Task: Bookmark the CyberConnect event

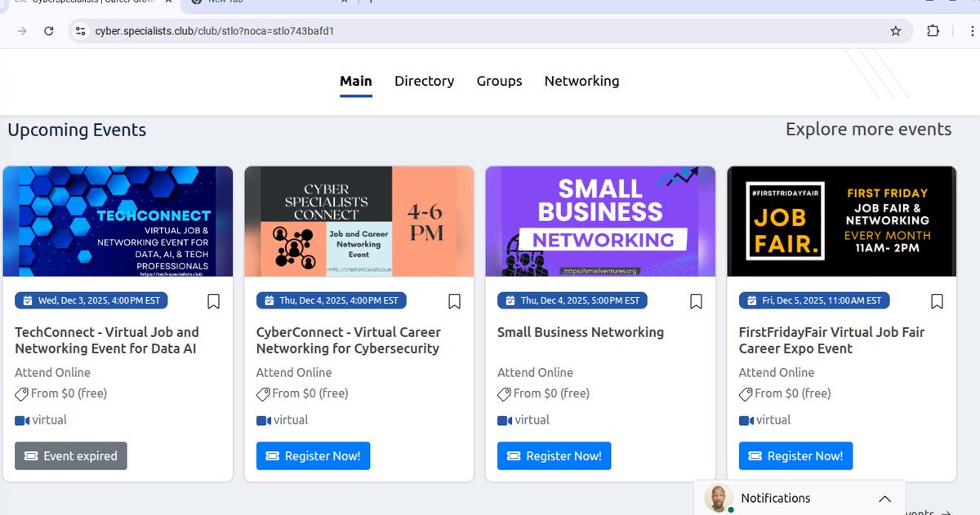Action: point(455,301)
